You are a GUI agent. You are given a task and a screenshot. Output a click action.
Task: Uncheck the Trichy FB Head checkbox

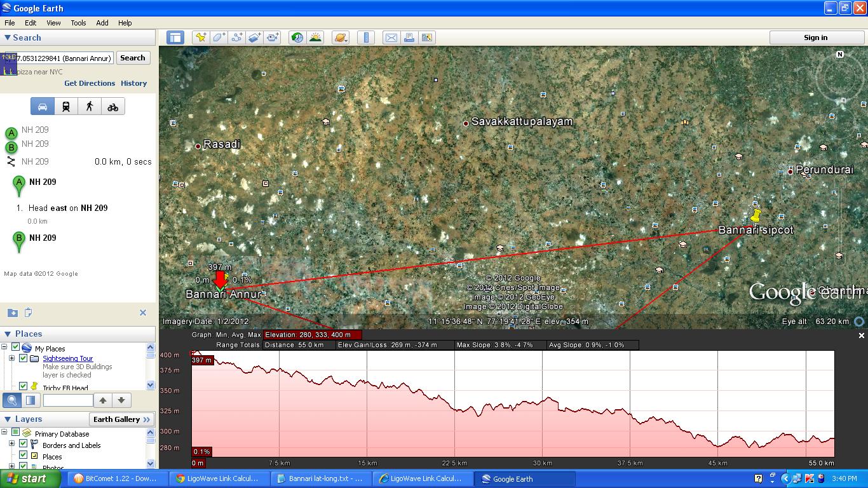pos(23,386)
